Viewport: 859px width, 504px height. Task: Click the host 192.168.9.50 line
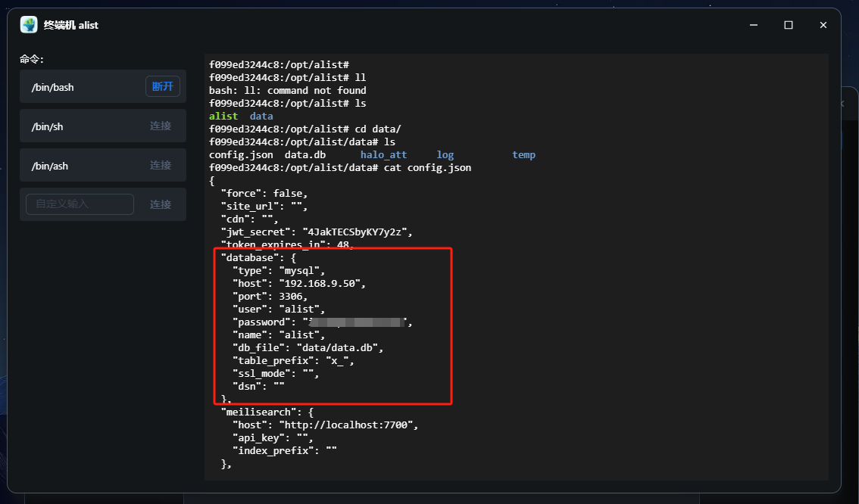[x=299, y=284]
